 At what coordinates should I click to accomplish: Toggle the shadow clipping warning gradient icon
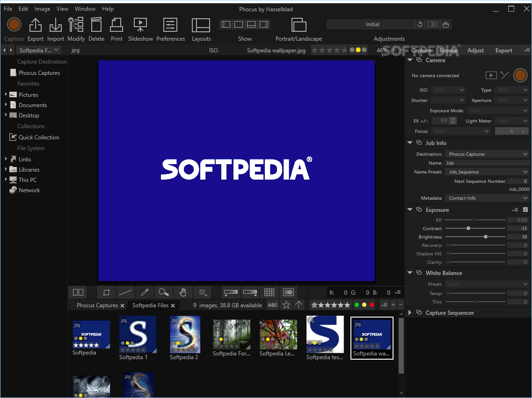point(231,292)
